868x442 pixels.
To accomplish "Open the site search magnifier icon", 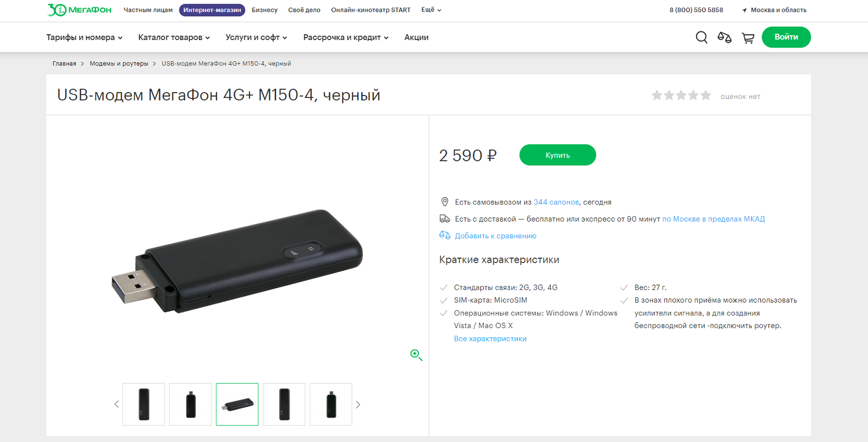I will point(701,38).
